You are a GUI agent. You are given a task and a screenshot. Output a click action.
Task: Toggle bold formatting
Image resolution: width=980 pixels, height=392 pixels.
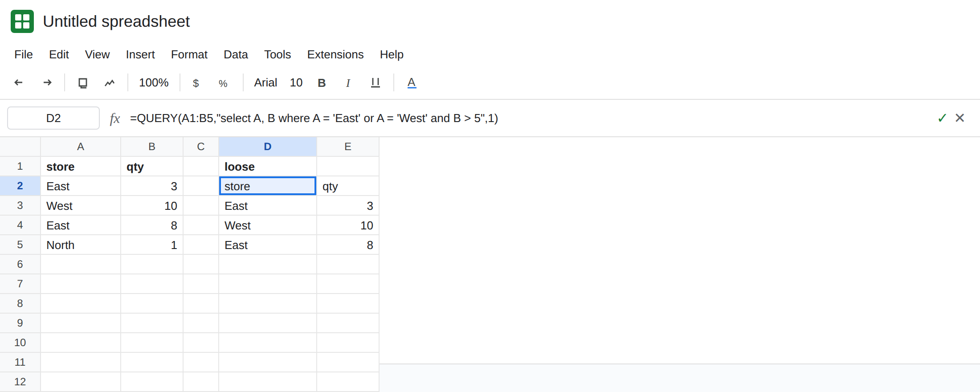[x=322, y=83]
